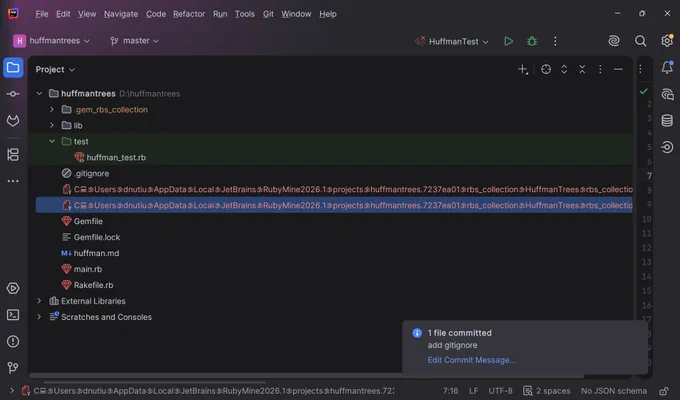Open the right sidebar history-like tool icon
Screen dimensions: 680x400
[x=667, y=147]
